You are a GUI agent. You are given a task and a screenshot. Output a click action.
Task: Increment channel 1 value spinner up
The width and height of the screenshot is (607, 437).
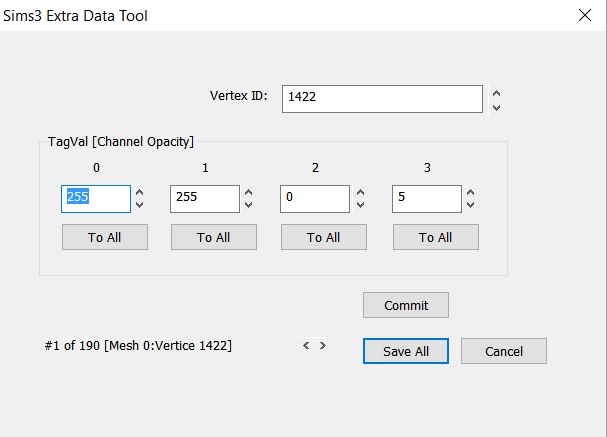(249, 192)
